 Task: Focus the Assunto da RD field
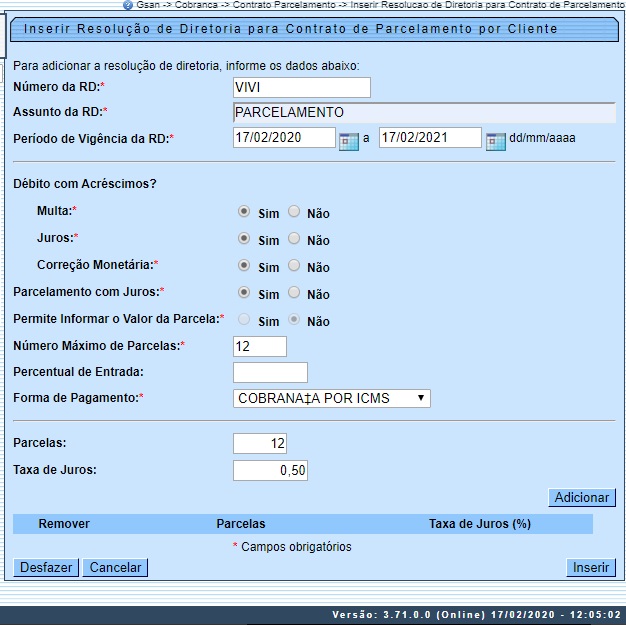(424, 113)
